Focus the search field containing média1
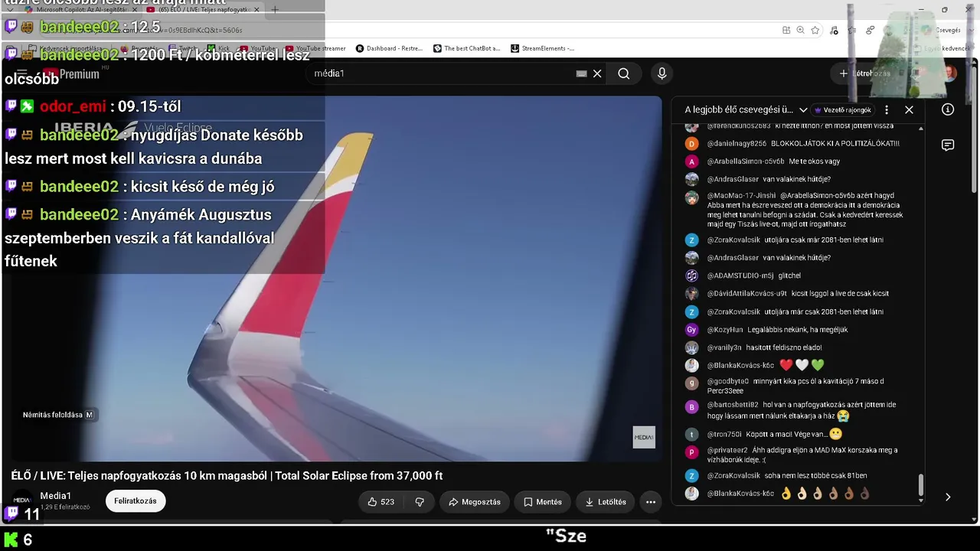 tap(444, 73)
